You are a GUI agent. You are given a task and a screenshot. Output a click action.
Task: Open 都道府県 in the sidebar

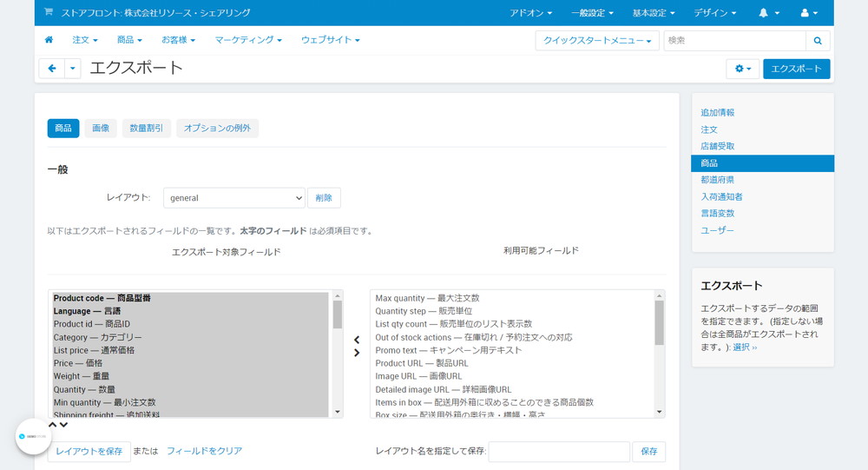[x=718, y=180]
